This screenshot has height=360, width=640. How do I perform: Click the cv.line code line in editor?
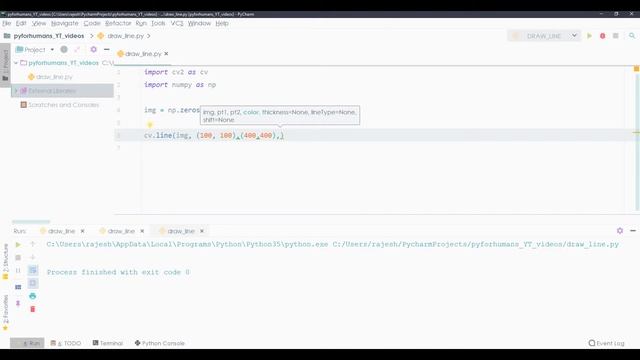click(x=213, y=135)
